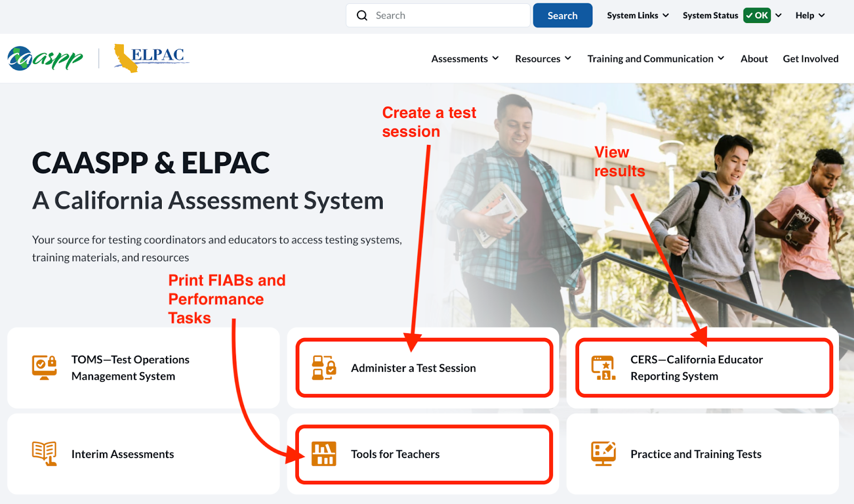Viewport: 854px width, 504px height.
Task: Expand the Training and Communication menu
Action: pos(656,59)
